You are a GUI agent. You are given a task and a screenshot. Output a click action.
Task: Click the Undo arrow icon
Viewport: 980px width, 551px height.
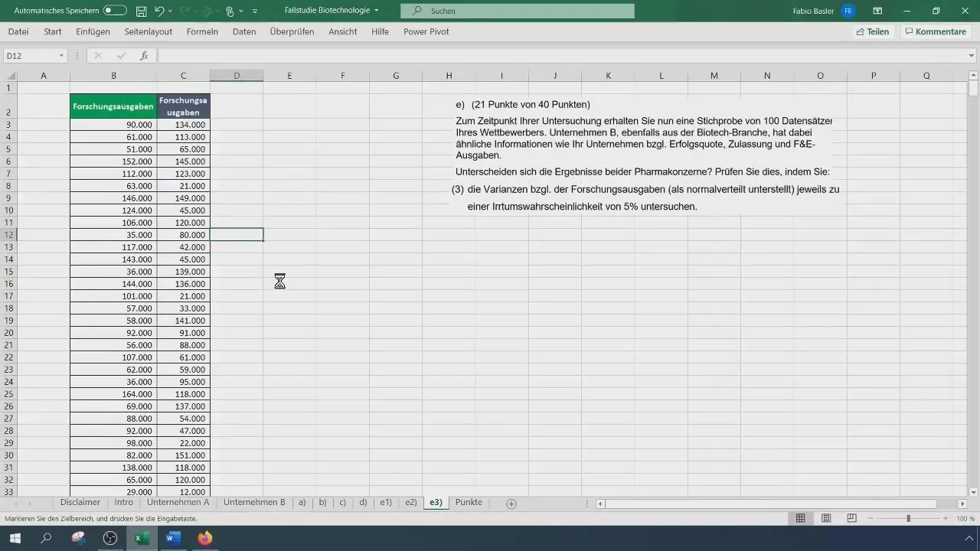[159, 11]
